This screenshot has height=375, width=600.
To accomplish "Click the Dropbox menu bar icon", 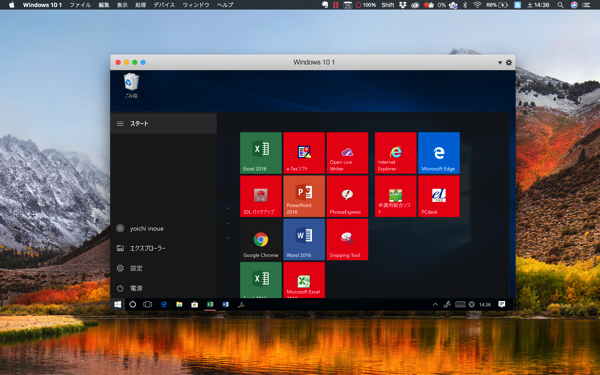I will coord(403,5).
